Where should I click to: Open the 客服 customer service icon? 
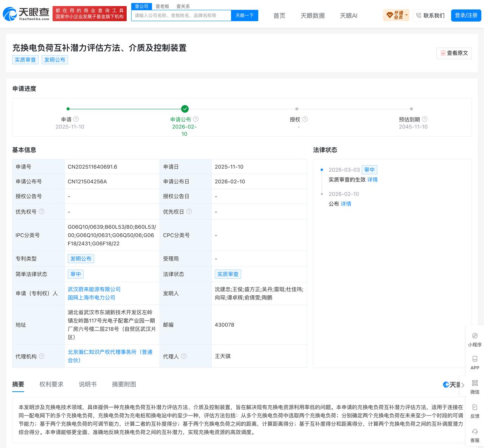(x=475, y=431)
